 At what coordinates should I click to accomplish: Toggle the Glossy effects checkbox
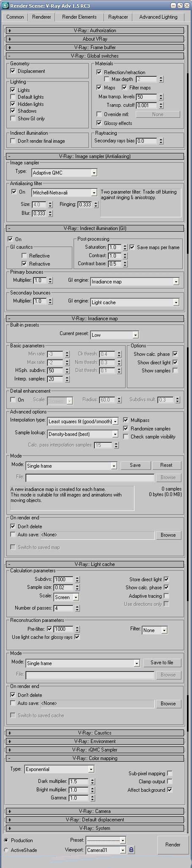pyautogui.click(x=99, y=123)
